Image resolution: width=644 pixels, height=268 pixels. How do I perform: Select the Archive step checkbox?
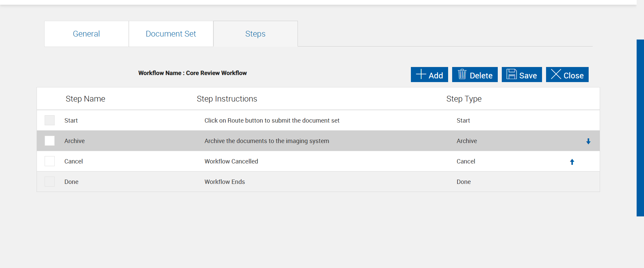click(x=50, y=141)
